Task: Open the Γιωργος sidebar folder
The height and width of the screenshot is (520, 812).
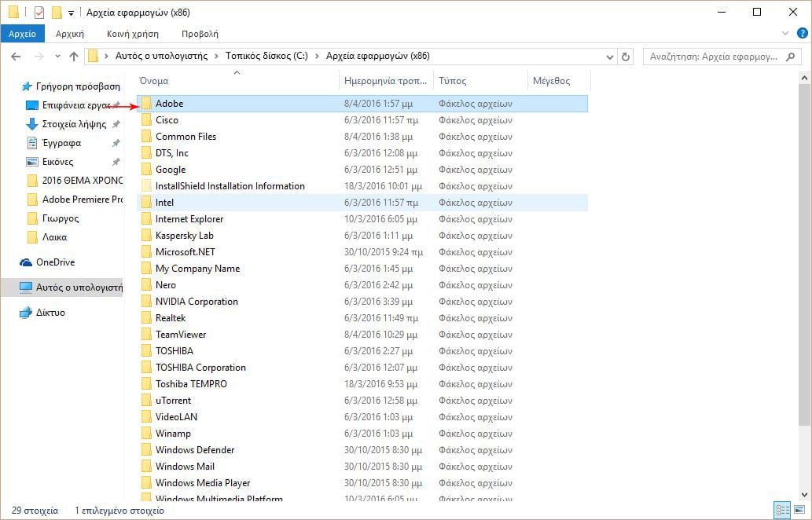Action: (53, 218)
